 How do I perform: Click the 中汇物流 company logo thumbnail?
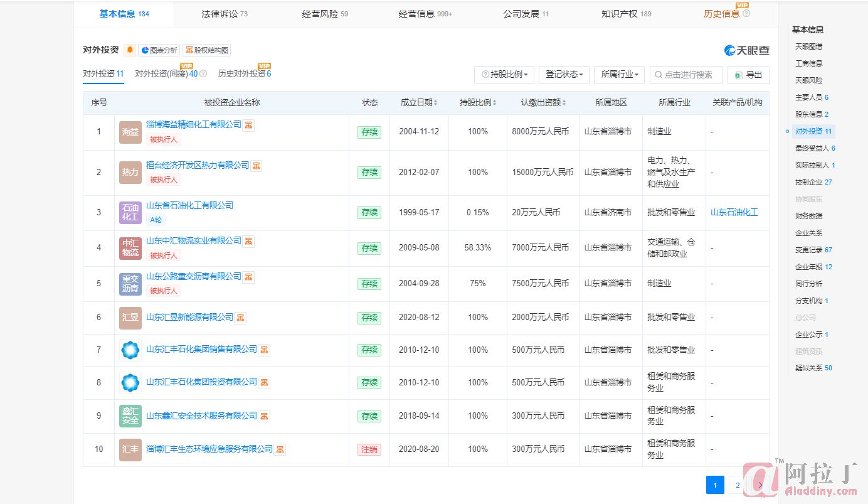coord(130,249)
